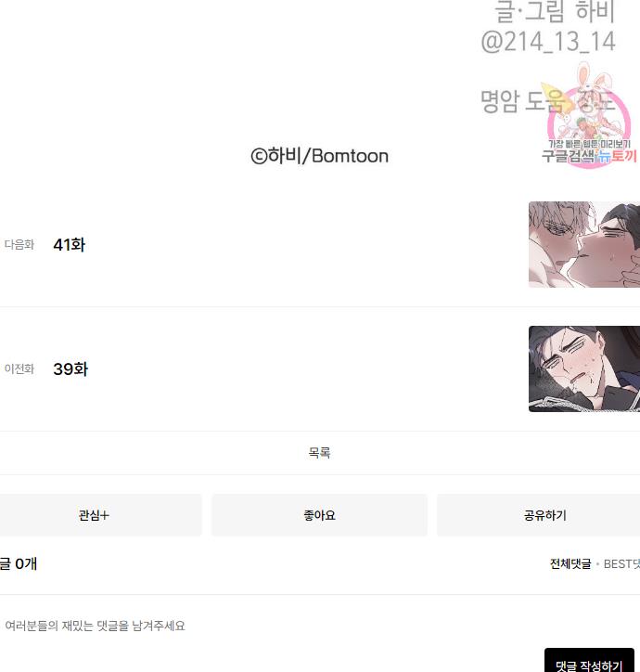Click the @214_13_14 author handle

(x=548, y=42)
